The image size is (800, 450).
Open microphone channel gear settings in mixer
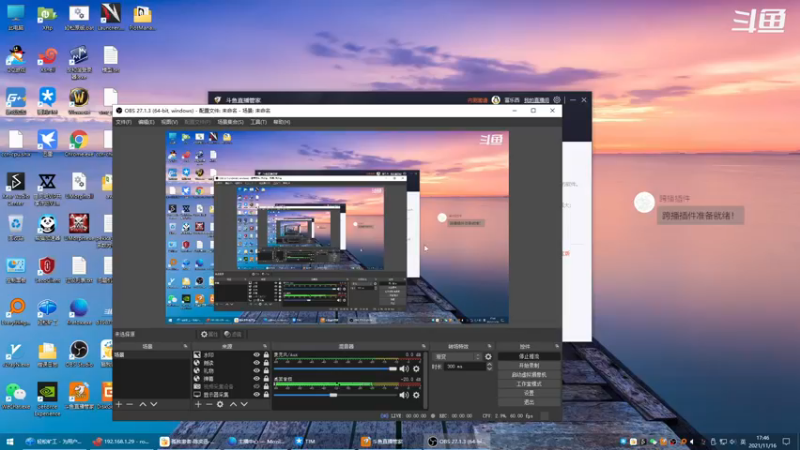[416, 368]
